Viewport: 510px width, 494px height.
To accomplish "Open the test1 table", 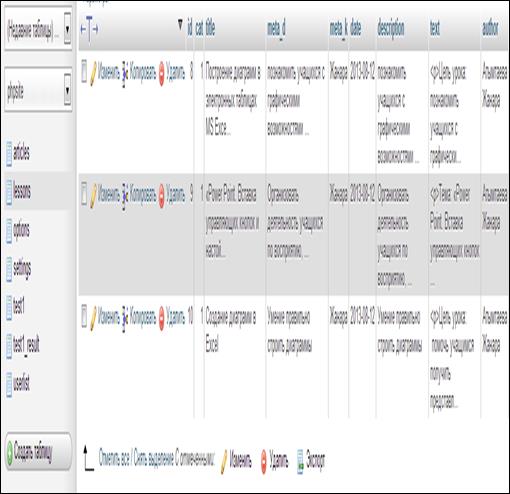I will 19,306.
